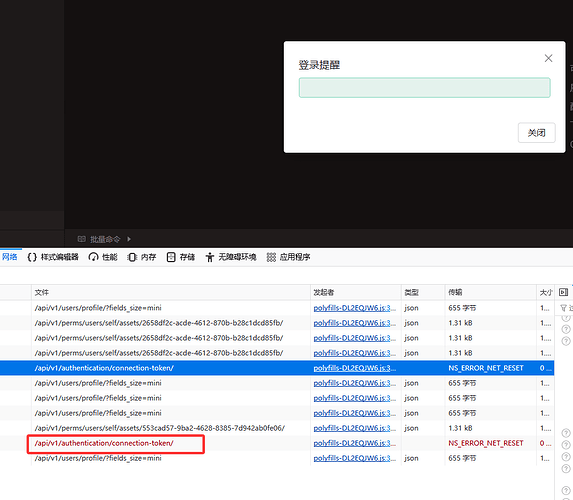Open the 存储 devtools tab
Image resolution: width=573 pixels, height=500 pixels.
(181, 257)
